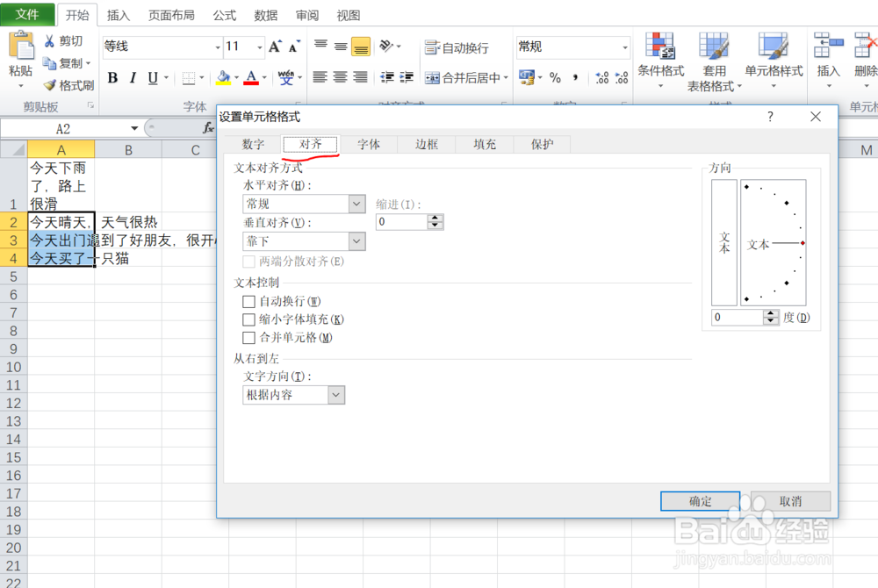
Task: Switch to the 填充 tab in dialog
Action: click(485, 144)
